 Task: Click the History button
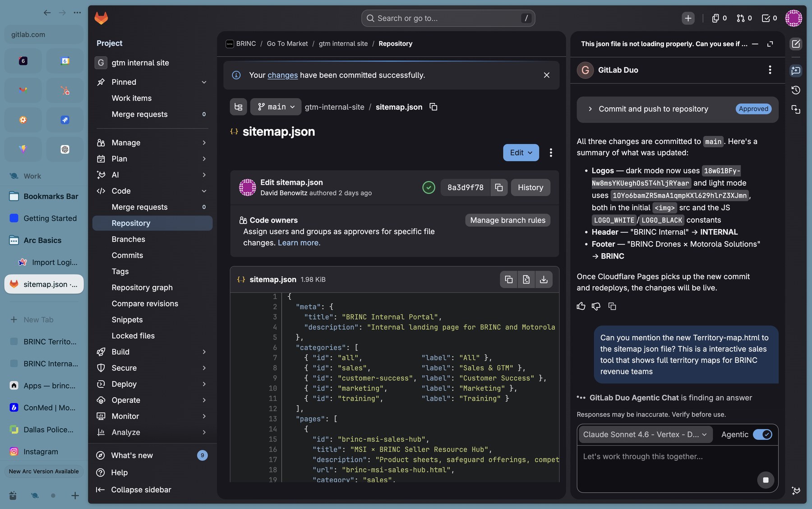coord(530,188)
